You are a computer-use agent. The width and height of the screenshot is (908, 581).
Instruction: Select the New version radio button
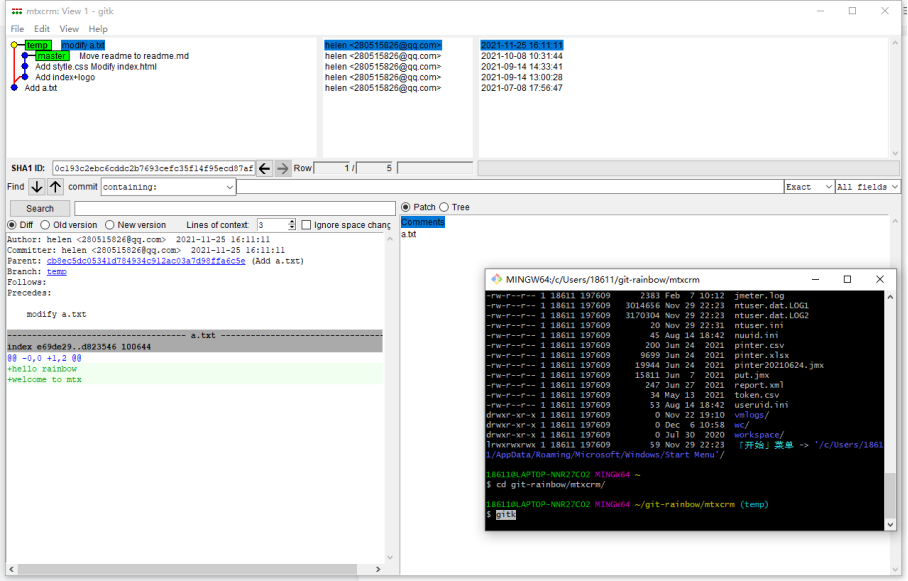point(109,225)
